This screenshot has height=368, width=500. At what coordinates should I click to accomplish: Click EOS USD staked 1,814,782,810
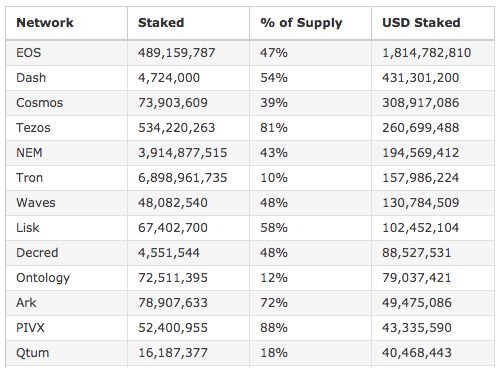pyautogui.click(x=427, y=53)
